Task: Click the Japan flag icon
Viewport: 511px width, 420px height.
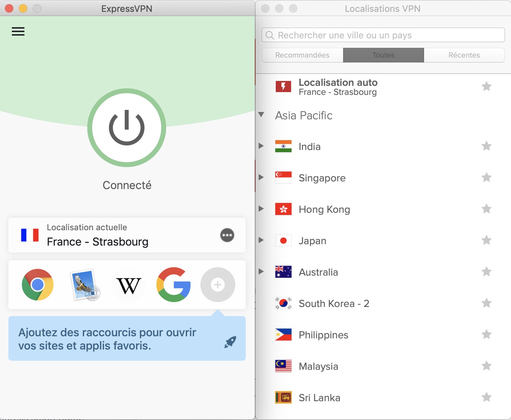Action: click(283, 240)
